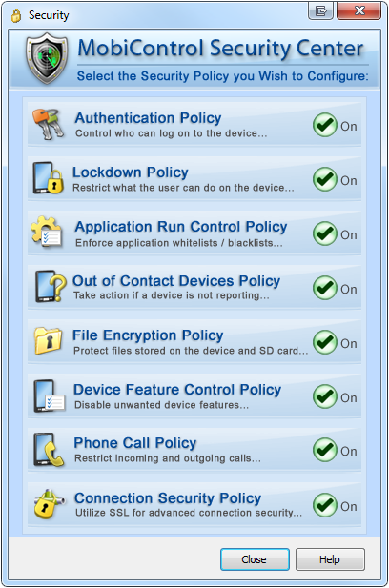Click the keys icon for Authentication Policy
This screenshot has width=389, height=588.
tap(48, 124)
